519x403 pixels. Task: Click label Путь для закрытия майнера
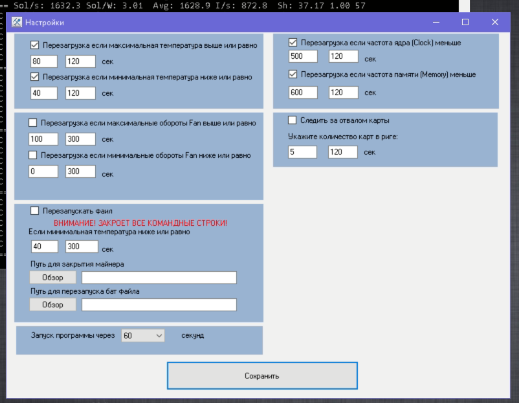coord(77,264)
